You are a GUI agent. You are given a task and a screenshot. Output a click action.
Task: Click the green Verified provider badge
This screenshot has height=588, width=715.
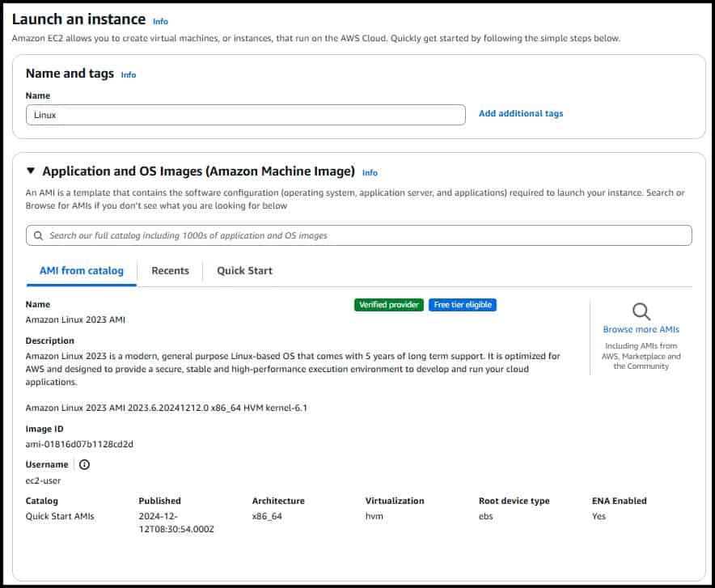(389, 305)
